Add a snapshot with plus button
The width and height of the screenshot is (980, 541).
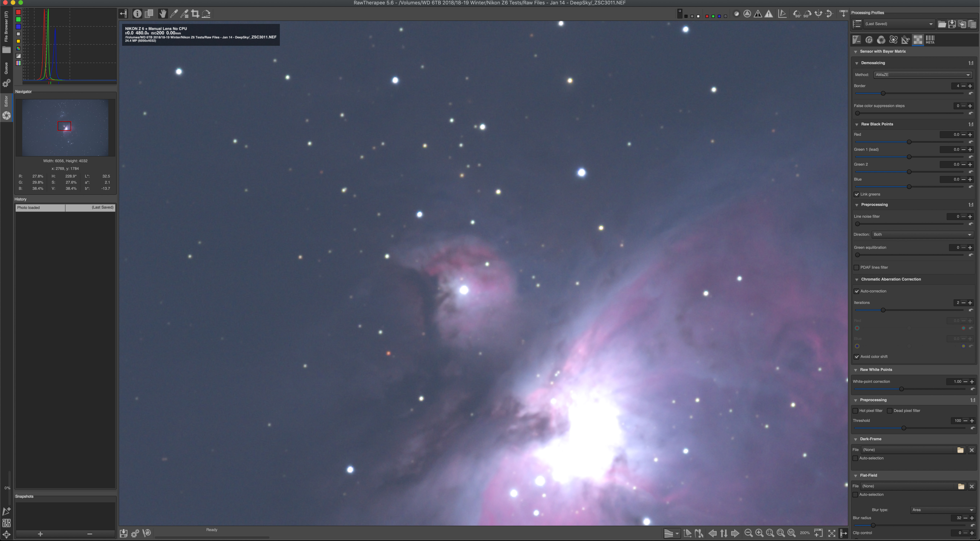coord(40,534)
